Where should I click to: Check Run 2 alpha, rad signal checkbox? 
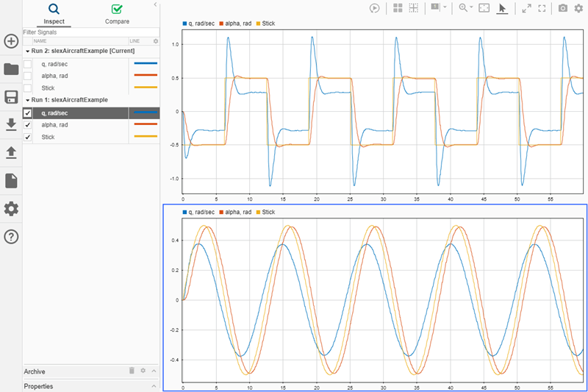click(28, 76)
